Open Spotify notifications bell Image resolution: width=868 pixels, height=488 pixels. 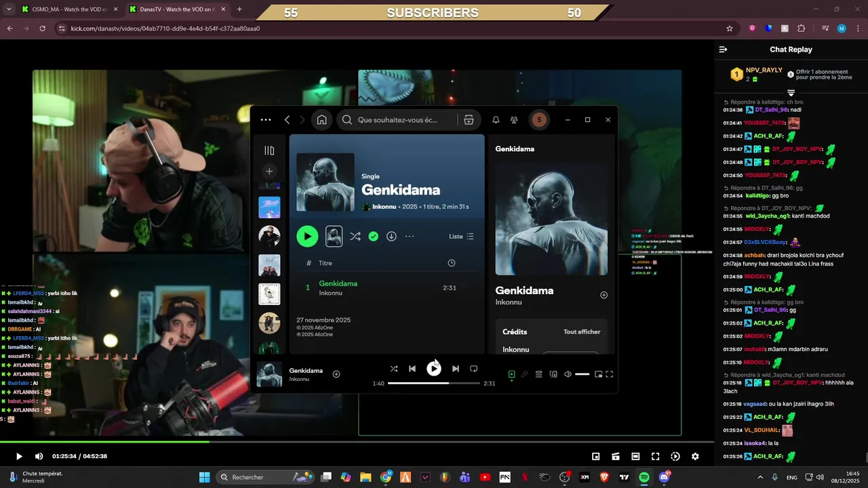(x=496, y=120)
